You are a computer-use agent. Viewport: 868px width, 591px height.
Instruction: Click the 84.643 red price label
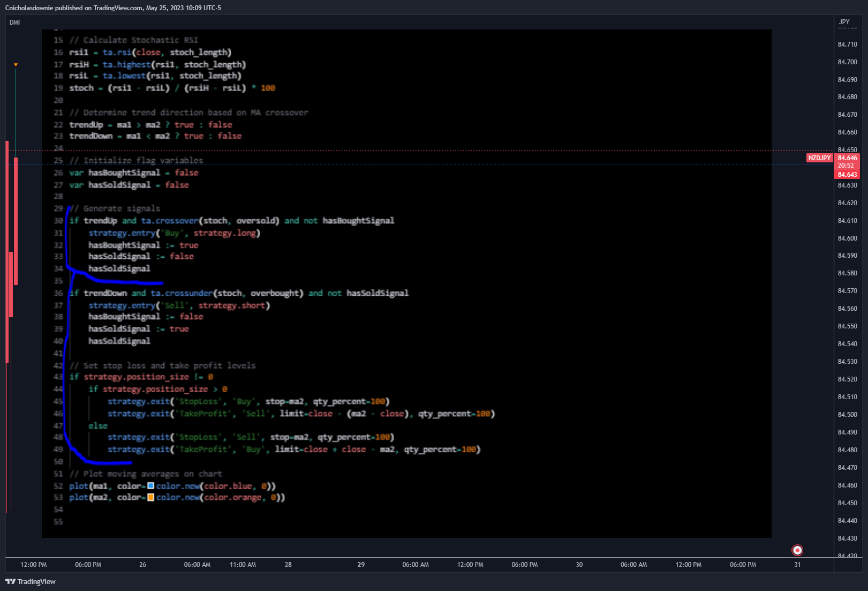(x=847, y=175)
